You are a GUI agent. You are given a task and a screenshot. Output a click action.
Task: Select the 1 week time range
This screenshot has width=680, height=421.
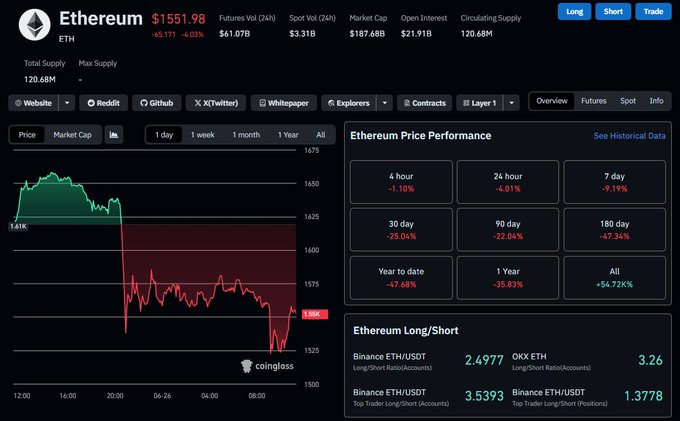tap(203, 135)
